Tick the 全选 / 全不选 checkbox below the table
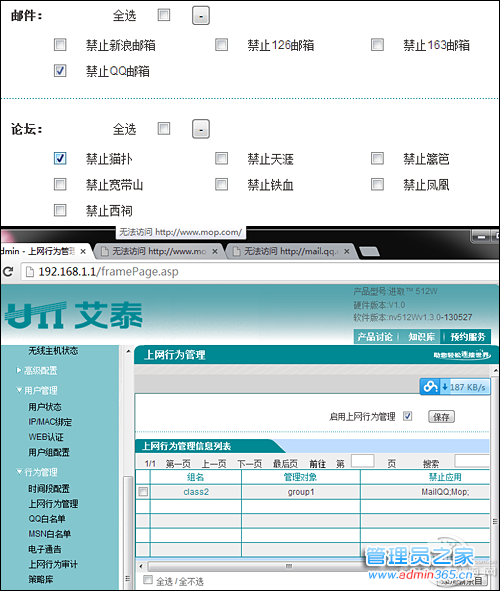 tap(148, 580)
